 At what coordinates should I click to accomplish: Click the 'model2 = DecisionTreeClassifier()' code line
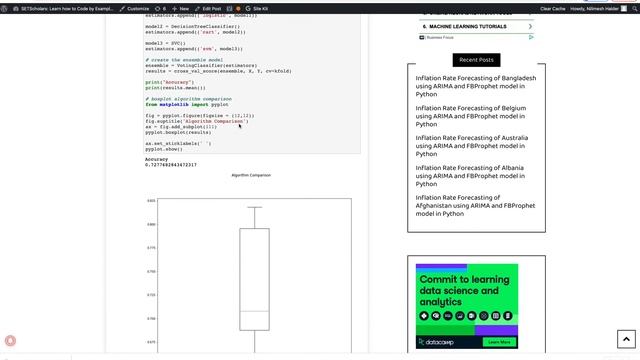193,27
